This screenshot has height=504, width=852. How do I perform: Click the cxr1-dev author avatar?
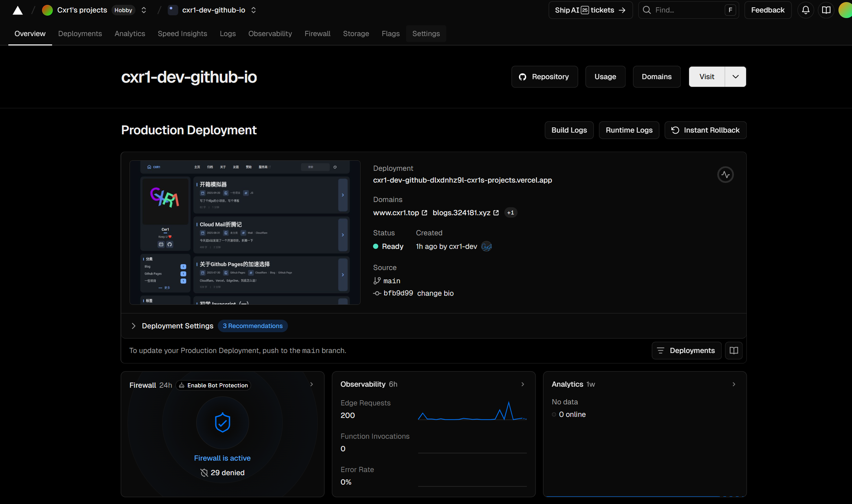point(486,246)
